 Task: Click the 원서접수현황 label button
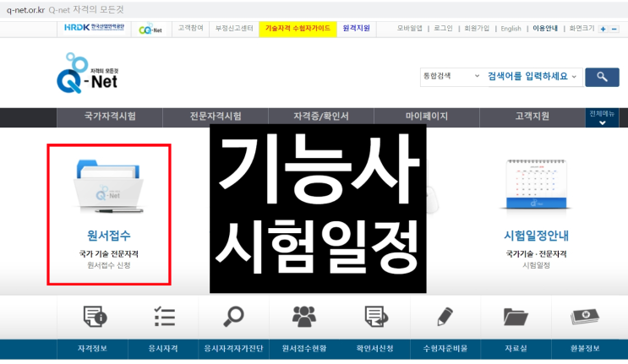tap(304, 349)
